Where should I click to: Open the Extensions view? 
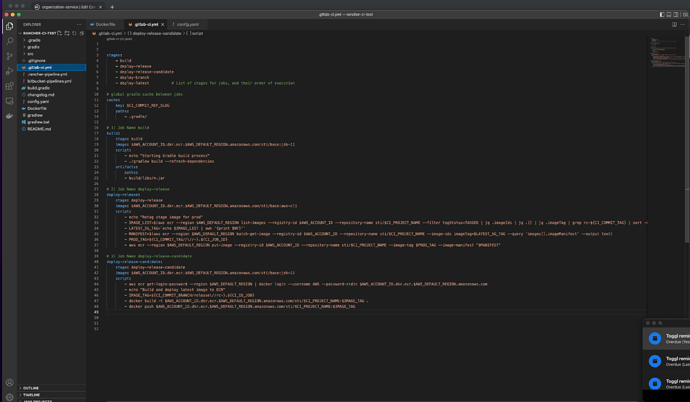point(10,86)
